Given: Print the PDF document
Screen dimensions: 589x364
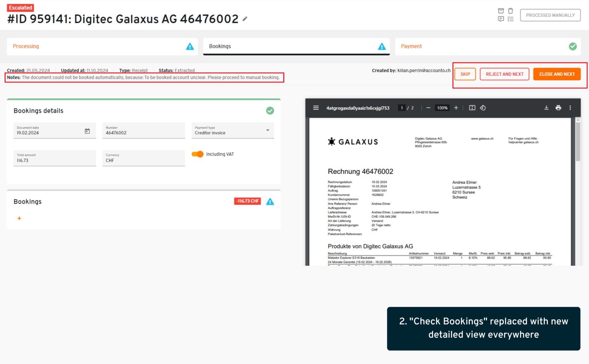Looking at the screenshot, I should [558, 108].
